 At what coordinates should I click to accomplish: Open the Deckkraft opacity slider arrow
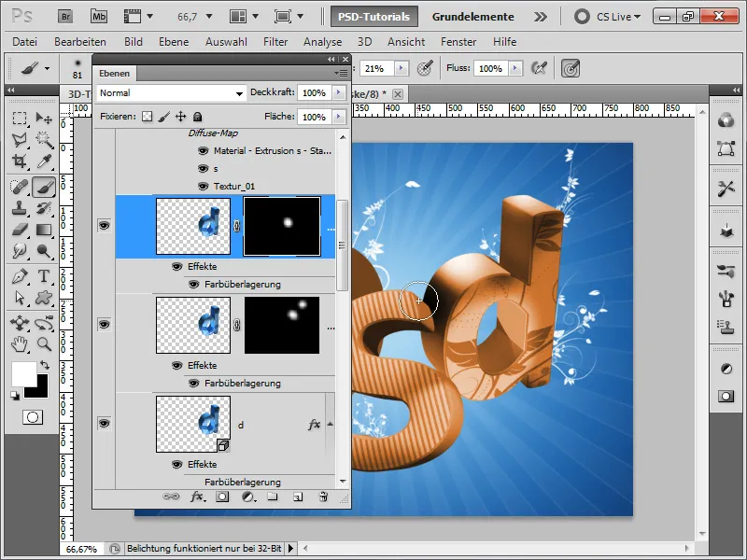pos(339,92)
